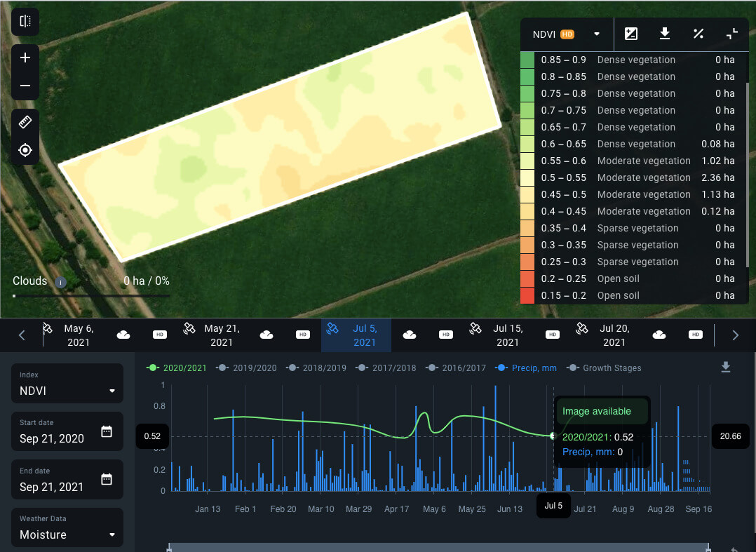Open the Start date calendar picker

pos(107,431)
